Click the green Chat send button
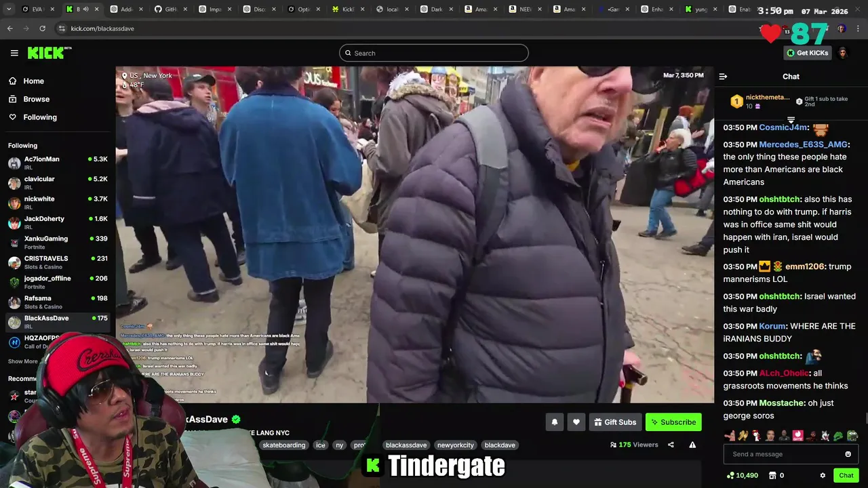Screen dimensions: 868x488 [846, 476]
